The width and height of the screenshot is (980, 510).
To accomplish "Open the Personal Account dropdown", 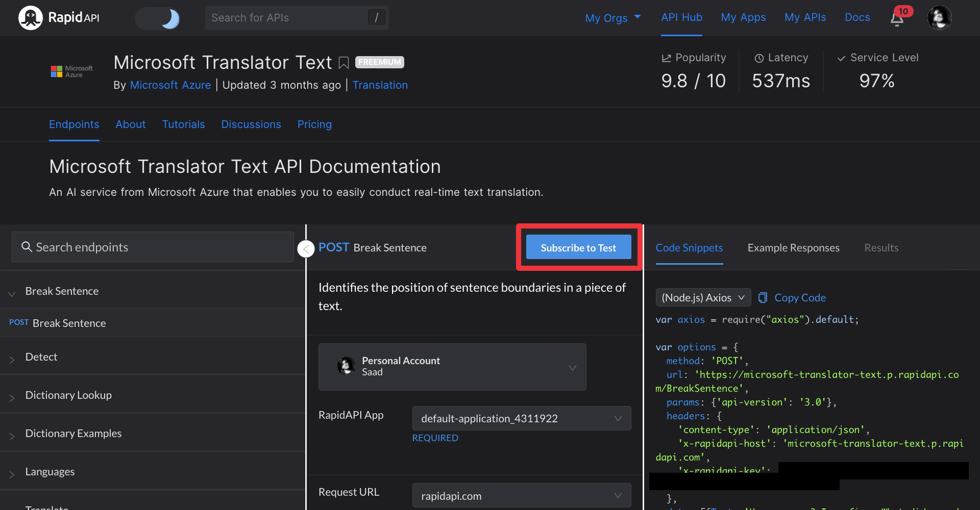I will (x=452, y=367).
